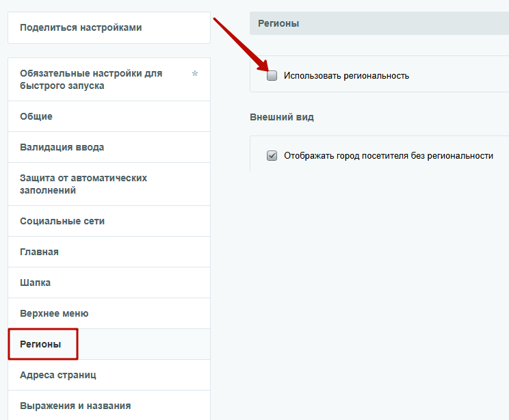The width and height of the screenshot is (509, 420).
Task: Open Обязательные настройки для быстрого запуска
Action: pyautogui.click(x=109, y=79)
